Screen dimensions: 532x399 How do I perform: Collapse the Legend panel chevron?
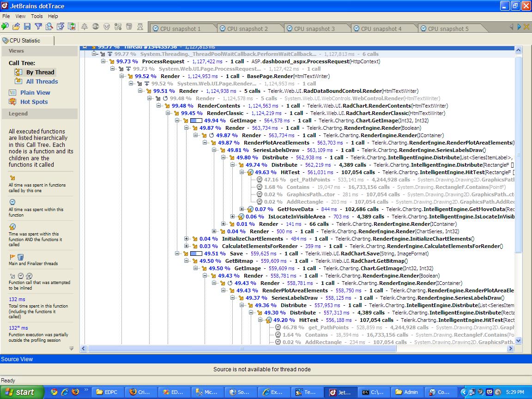71,348
